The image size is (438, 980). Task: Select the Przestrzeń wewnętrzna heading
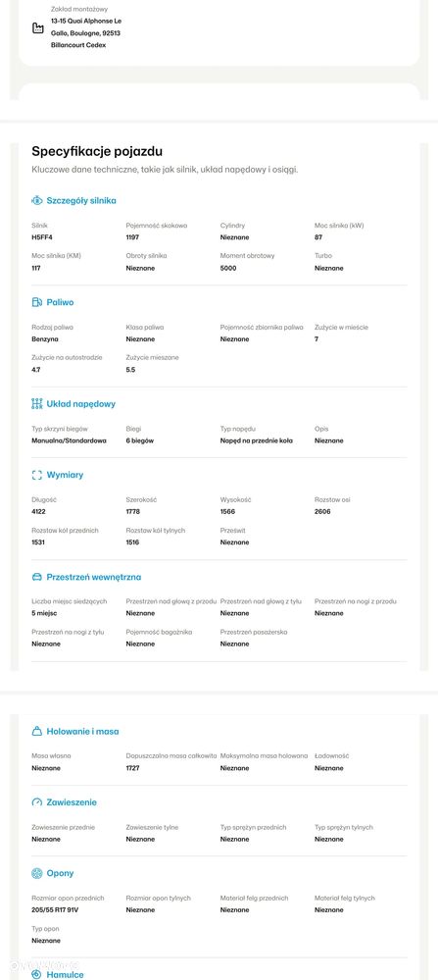(x=94, y=577)
